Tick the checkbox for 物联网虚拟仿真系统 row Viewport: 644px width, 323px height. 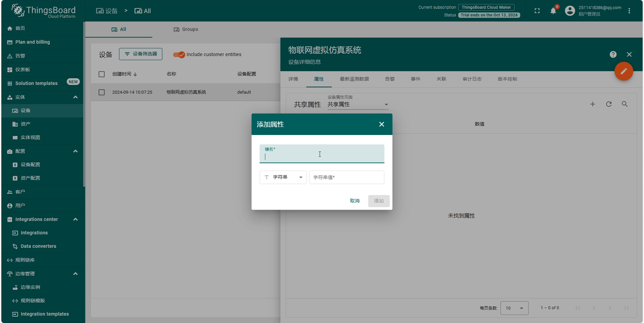102,92
